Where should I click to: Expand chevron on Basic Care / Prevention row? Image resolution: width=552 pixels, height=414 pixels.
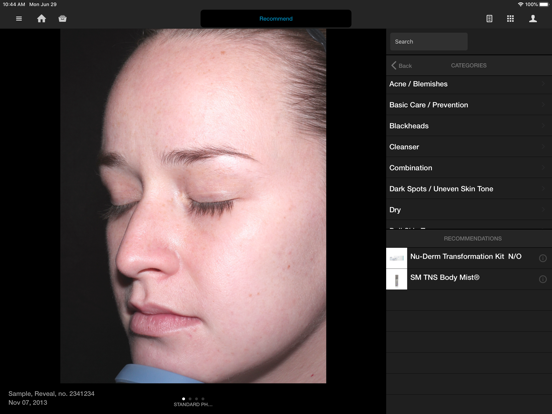pos(544,105)
